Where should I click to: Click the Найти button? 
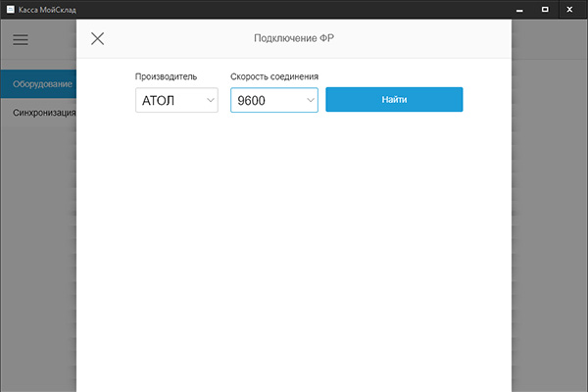click(394, 99)
